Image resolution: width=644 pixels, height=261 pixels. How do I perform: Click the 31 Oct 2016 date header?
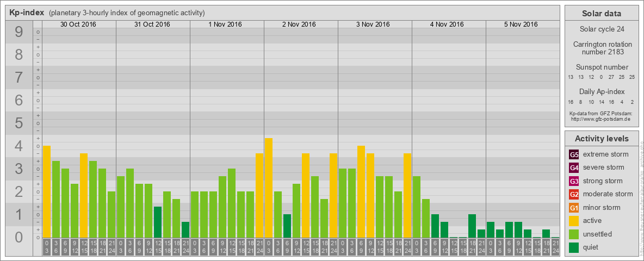point(152,24)
